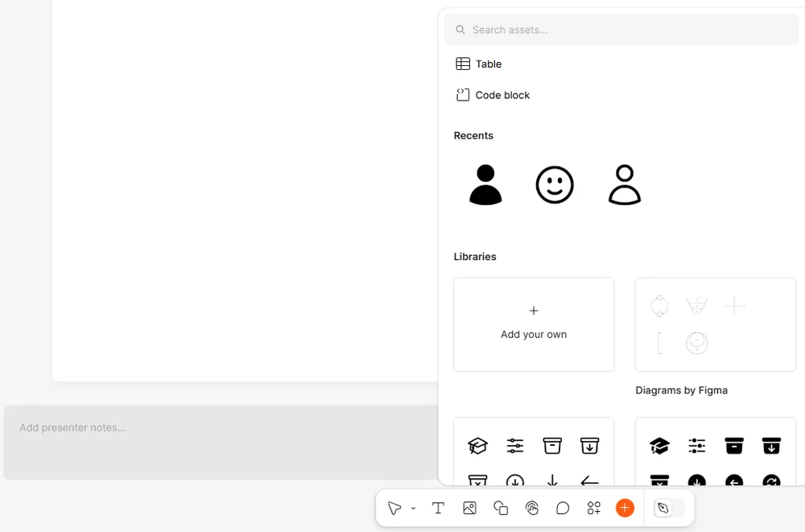Open the Diagrams by Figma library thumbnail
Image resolution: width=805 pixels, height=532 pixels.
coord(715,324)
